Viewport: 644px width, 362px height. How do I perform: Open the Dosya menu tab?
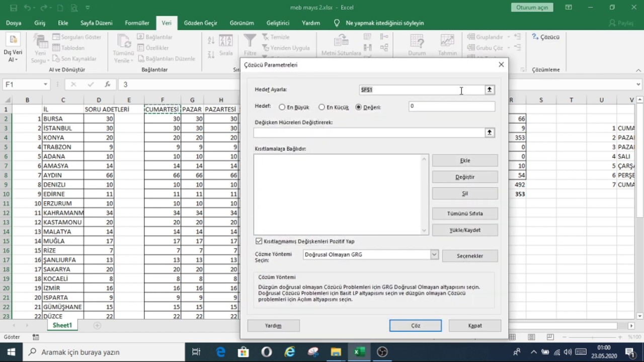[14, 23]
